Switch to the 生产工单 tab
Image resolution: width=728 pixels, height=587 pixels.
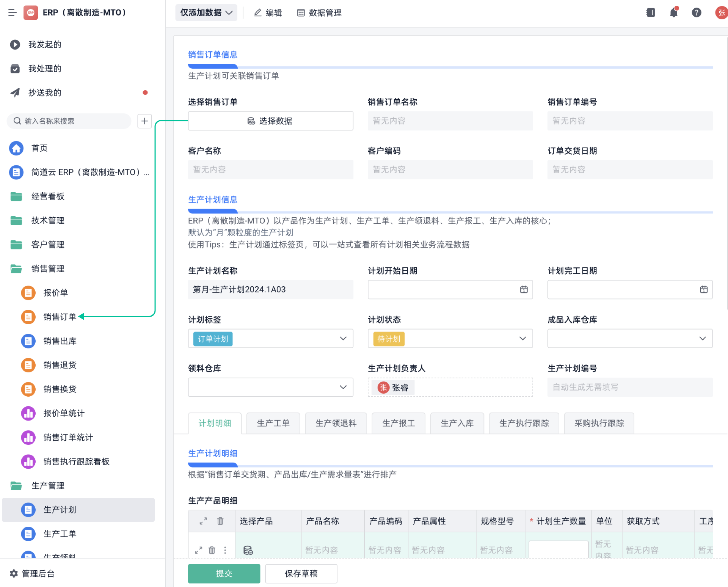point(273,423)
